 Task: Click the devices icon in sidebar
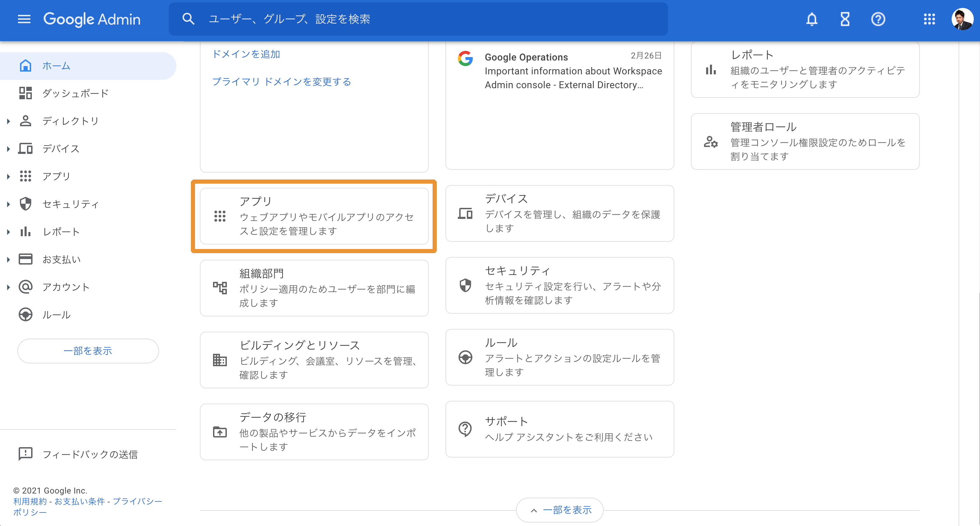point(26,149)
